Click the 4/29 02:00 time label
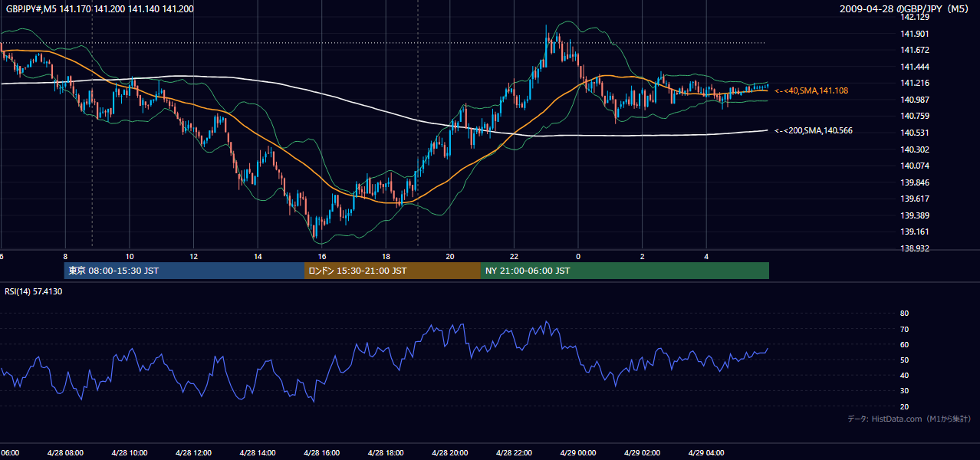This screenshot has width=980, height=460. tap(642, 452)
